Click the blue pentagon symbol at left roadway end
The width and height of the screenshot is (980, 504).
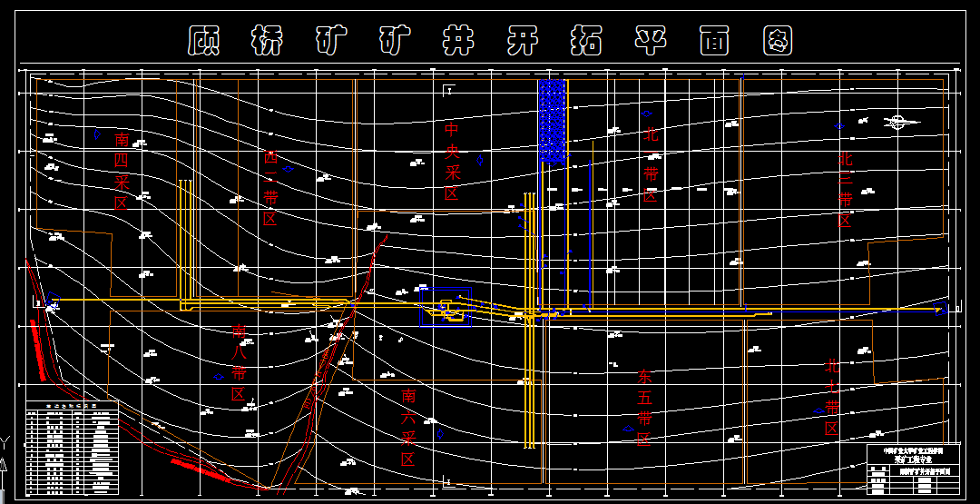point(53,301)
